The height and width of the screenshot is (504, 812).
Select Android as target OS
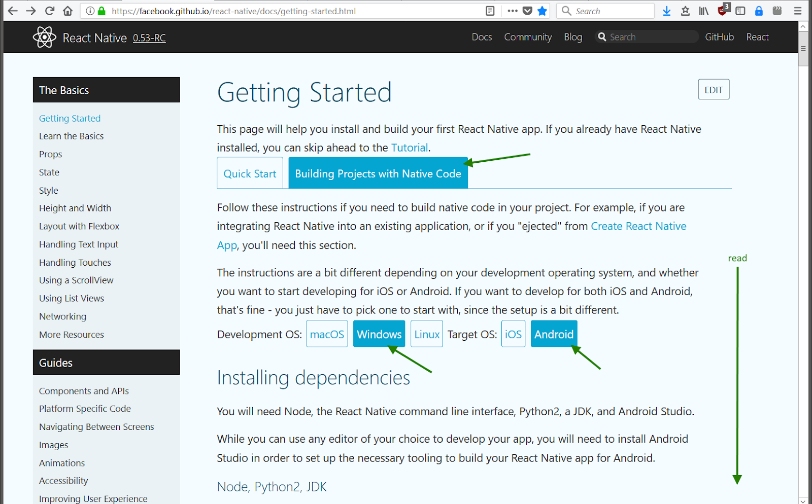tap(554, 334)
